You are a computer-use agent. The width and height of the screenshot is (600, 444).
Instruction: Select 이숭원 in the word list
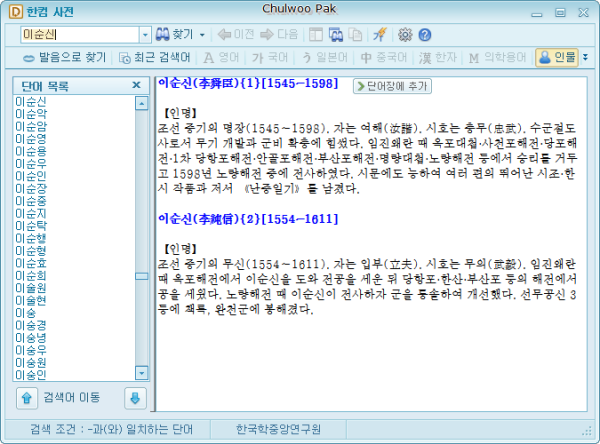click(31, 363)
